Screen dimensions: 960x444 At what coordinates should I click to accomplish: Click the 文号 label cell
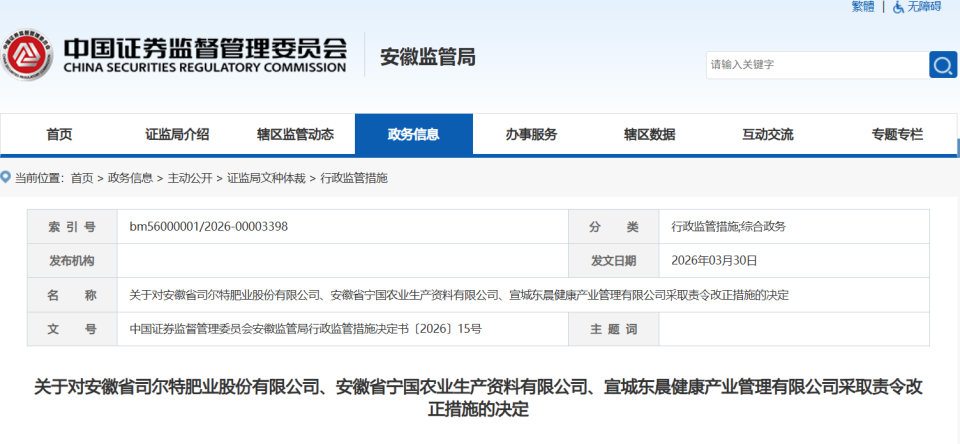(72, 329)
